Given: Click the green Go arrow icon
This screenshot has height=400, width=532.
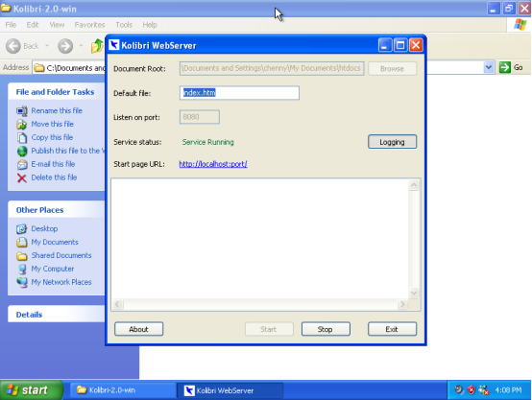Looking at the screenshot, I should coord(504,67).
